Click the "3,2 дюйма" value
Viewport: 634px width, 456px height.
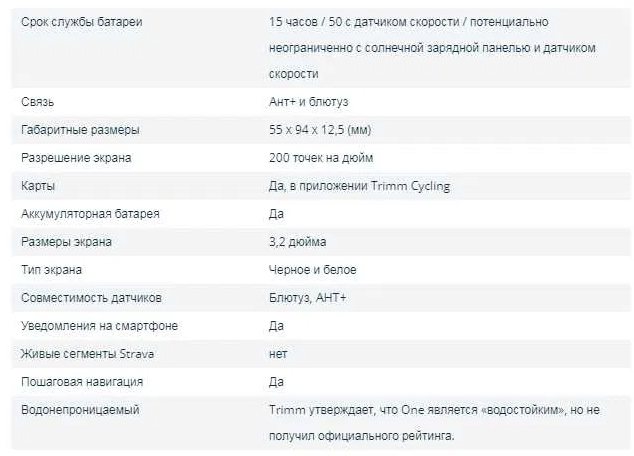click(297, 242)
